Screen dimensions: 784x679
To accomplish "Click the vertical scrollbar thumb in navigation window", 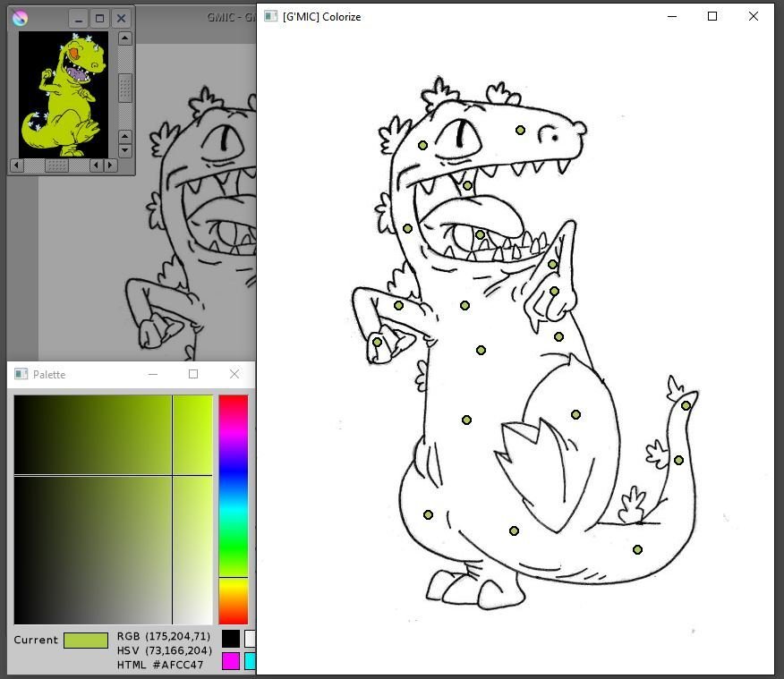I will [x=125, y=88].
